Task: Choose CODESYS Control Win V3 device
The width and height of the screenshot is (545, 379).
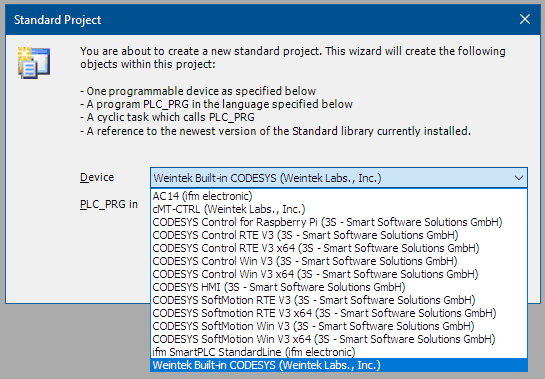Action: point(339,261)
